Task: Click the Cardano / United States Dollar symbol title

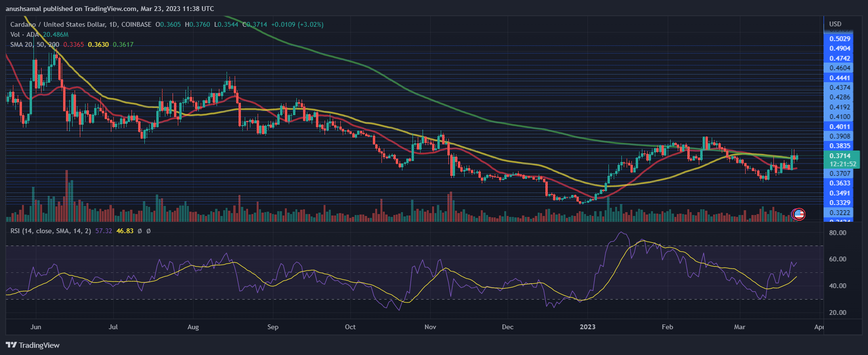Action: click(x=58, y=24)
